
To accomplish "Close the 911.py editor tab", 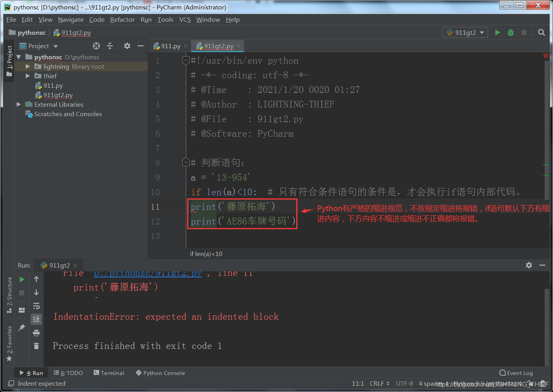I will 186,46.
